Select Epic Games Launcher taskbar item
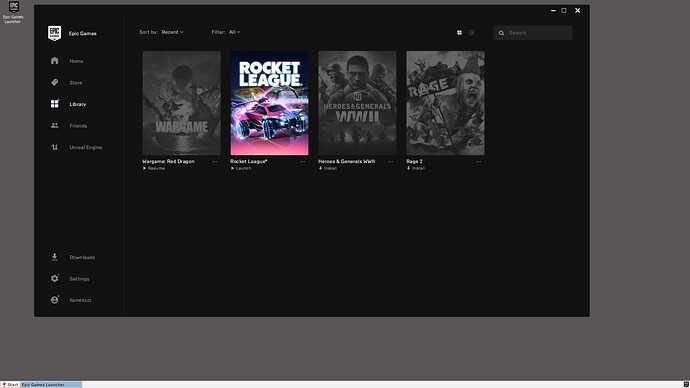This screenshot has width=690, height=388. coord(51,384)
